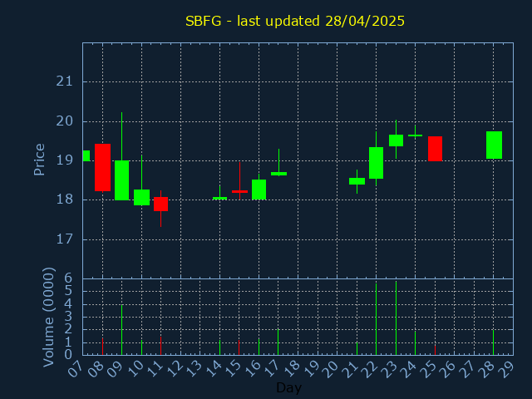Select the green candlestick for day 23
The image size is (532, 399).
[396, 140]
